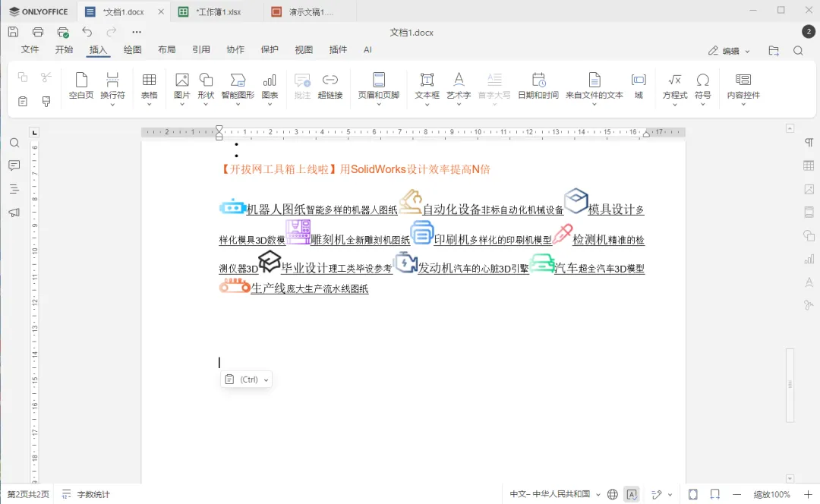Add a hyperlink (超链接)

tap(330, 87)
